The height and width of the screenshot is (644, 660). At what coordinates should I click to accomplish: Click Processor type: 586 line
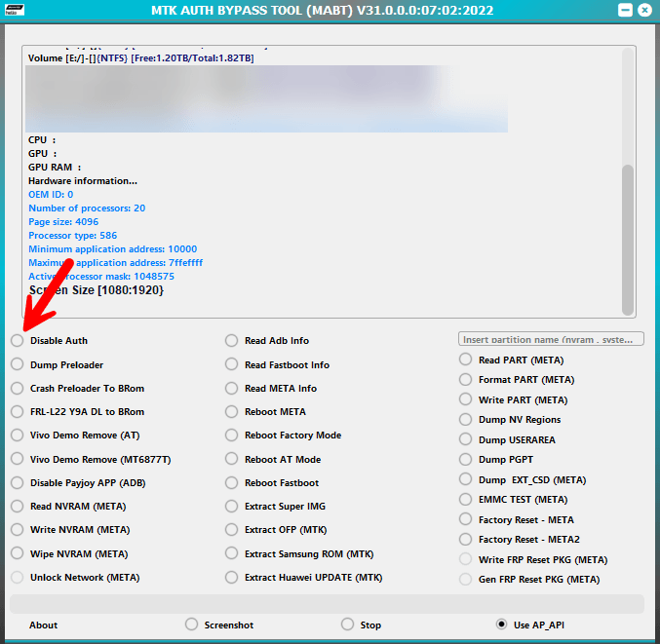click(x=72, y=236)
